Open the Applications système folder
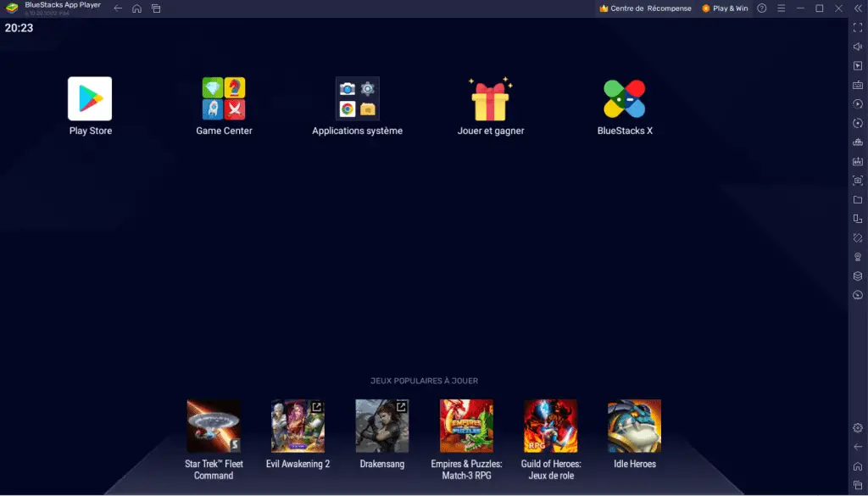The width and height of the screenshot is (868, 496). (x=357, y=98)
